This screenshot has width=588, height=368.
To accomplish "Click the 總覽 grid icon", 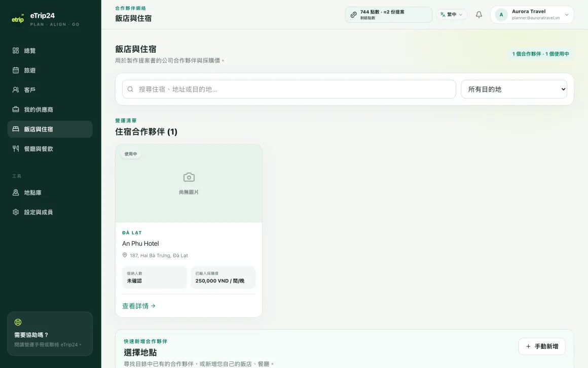I will (x=16, y=50).
